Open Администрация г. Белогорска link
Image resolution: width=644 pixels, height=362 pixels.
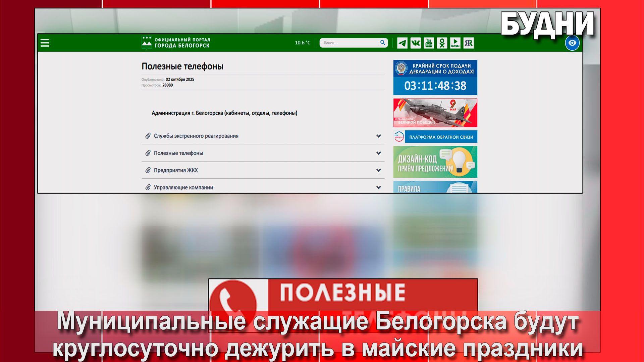[x=224, y=113]
